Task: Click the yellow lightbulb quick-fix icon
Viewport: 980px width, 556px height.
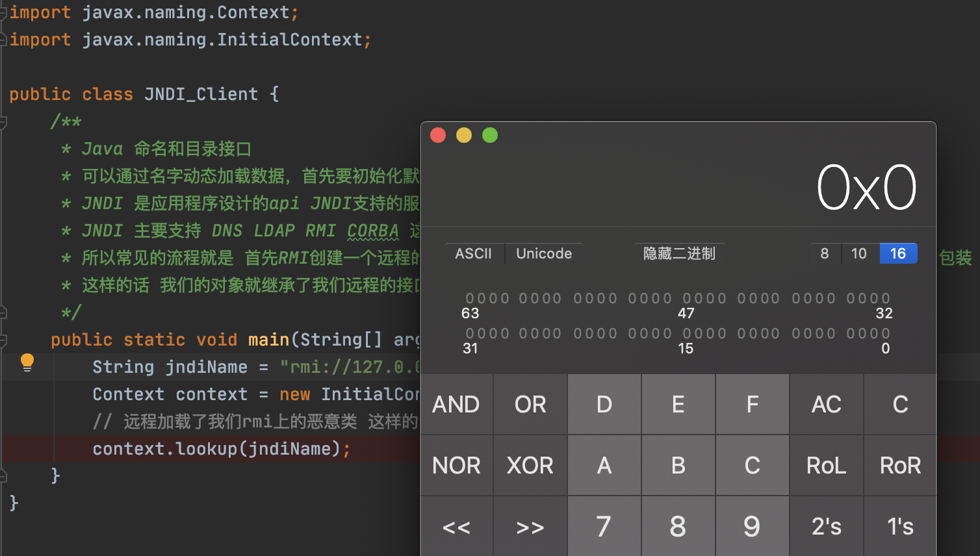Action: point(27,362)
